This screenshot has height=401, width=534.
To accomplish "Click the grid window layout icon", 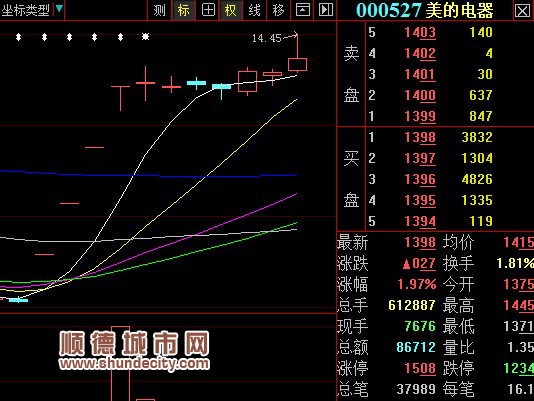I will click(x=208, y=10).
